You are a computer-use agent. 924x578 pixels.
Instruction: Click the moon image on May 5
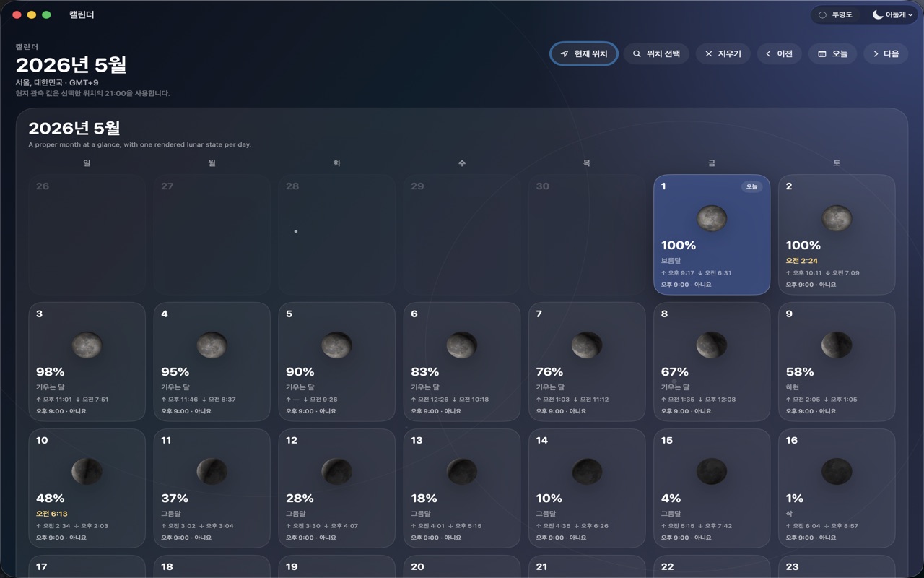336,345
